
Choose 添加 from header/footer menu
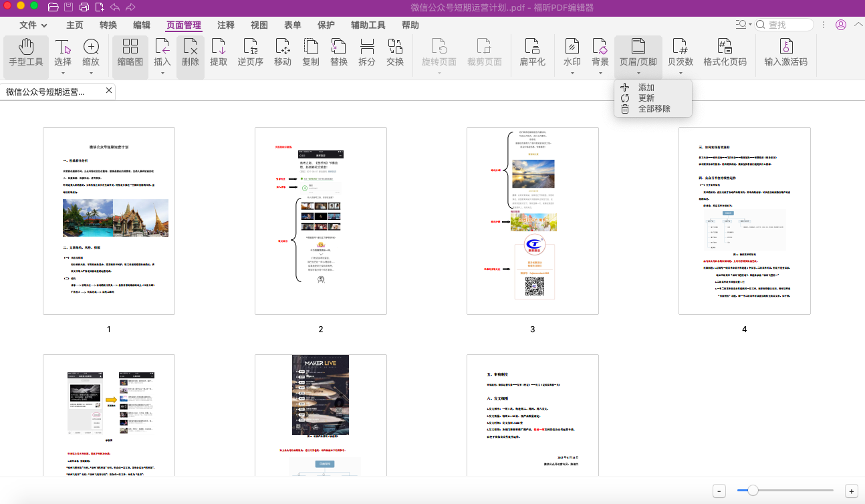tap(646, 88)
